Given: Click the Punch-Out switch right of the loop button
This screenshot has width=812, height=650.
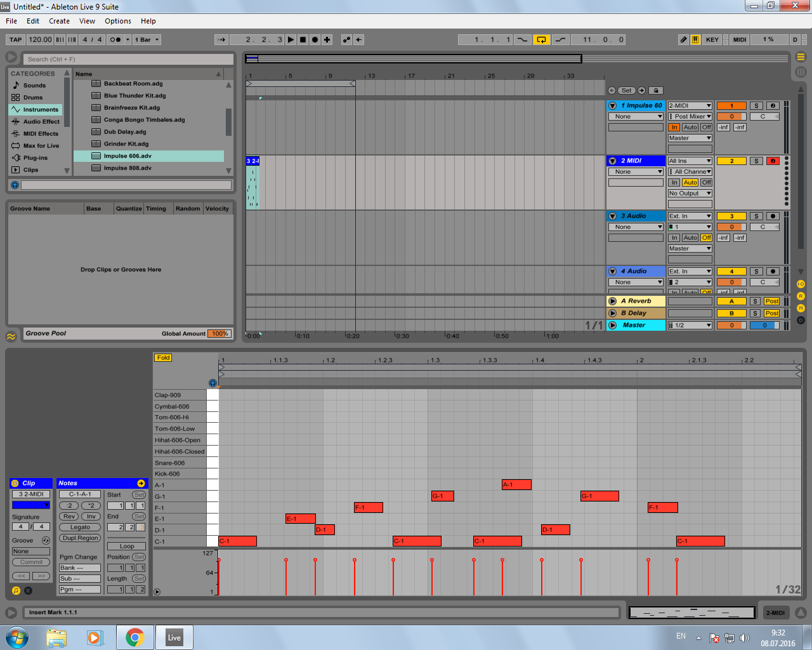Looking at the screenshot, I should [x=561, y=39].
